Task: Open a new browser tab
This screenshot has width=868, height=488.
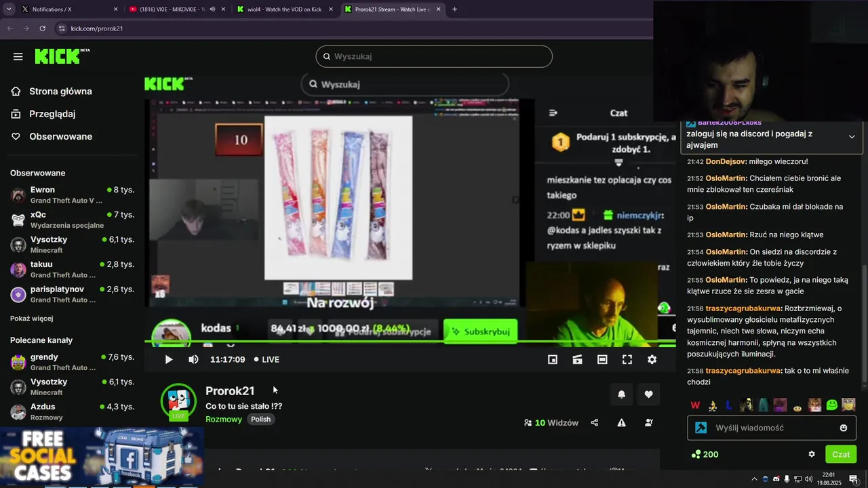Action: (454, 9)
